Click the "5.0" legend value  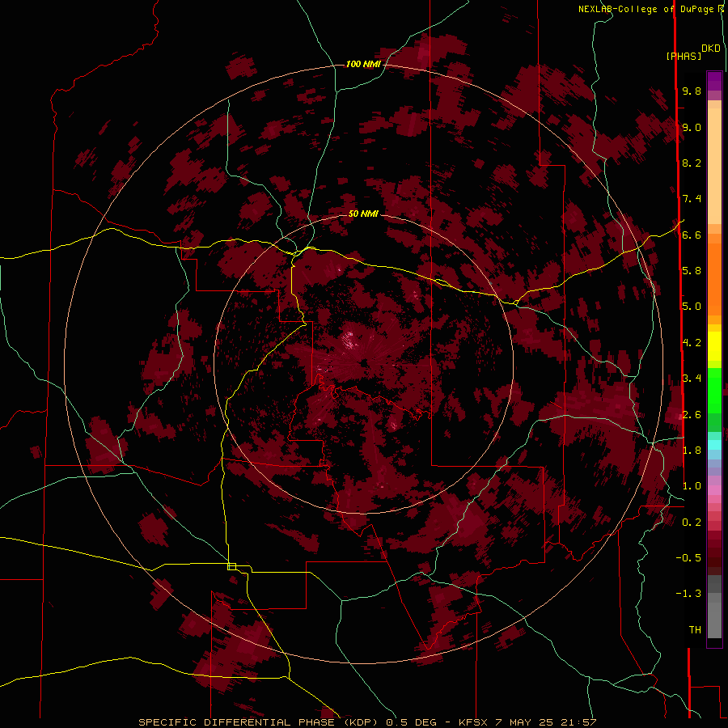[692, 307]
